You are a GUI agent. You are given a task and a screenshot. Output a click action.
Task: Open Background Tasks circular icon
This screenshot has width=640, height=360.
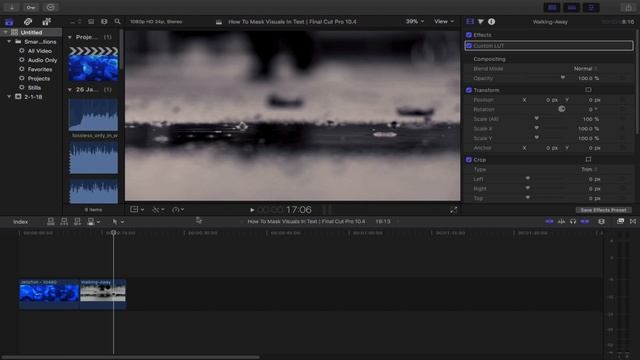(x=51, y=7)
